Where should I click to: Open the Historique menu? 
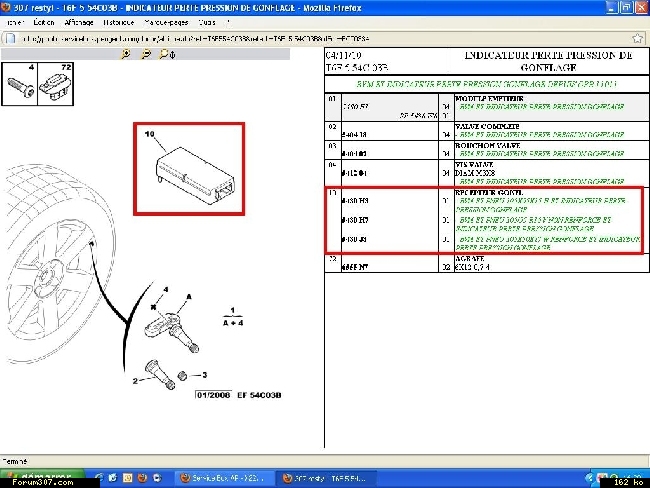click(119, 22)
